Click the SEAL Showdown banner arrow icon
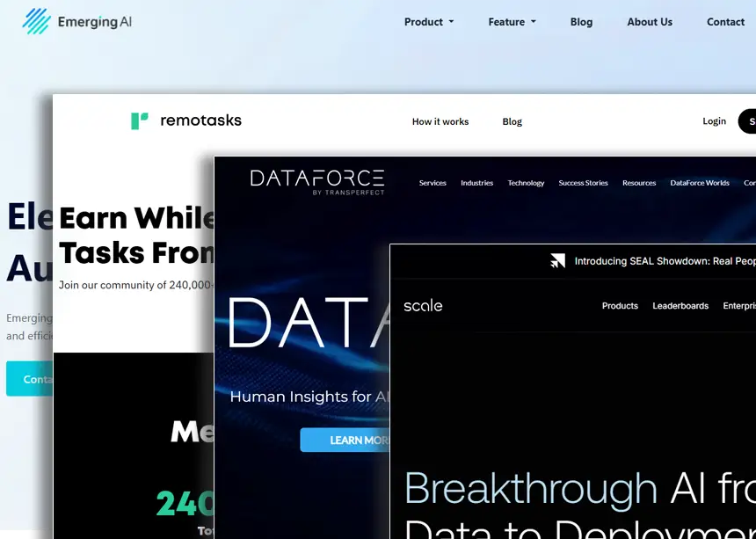 click(x=557, y=261)
